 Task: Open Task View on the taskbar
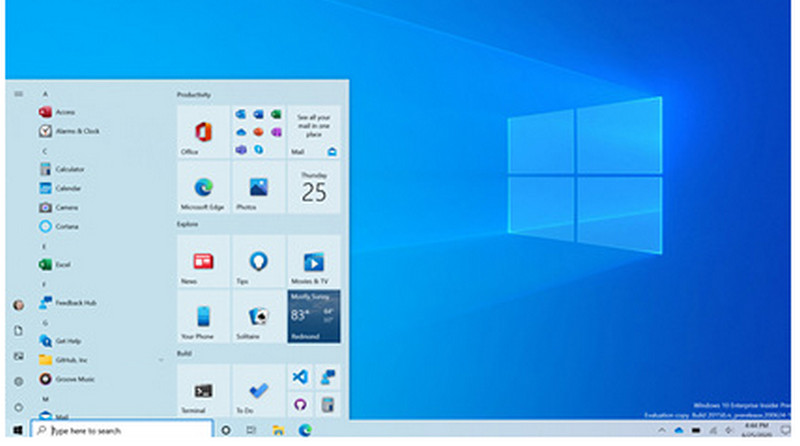click(251, 430)
